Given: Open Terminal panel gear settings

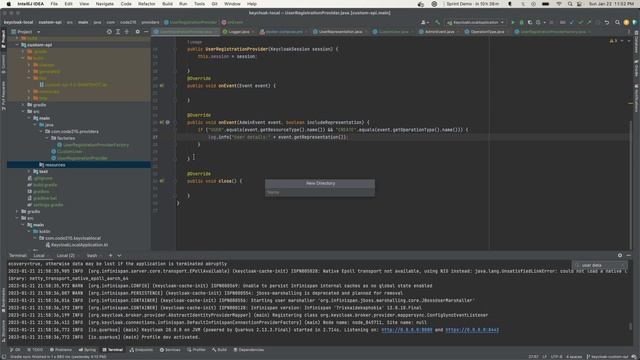Looking at the screenshot, I should coord(620,256).
